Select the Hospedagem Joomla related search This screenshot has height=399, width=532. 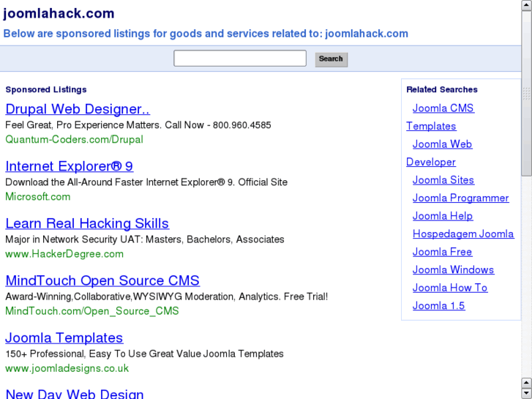pyautogui.click(x=463, y=234)
